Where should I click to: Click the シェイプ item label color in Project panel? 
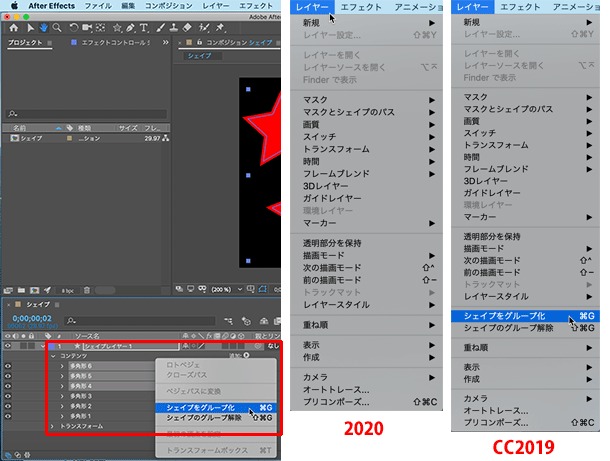click(69, 138)
